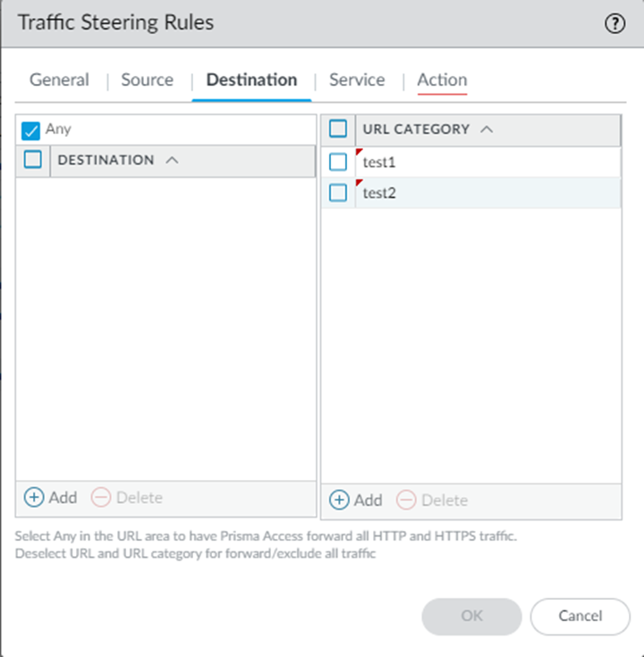Sort by Destination column arrow
Image resolution: width=644 pixels, height=657 pixels.
click(x=173, y=160)
